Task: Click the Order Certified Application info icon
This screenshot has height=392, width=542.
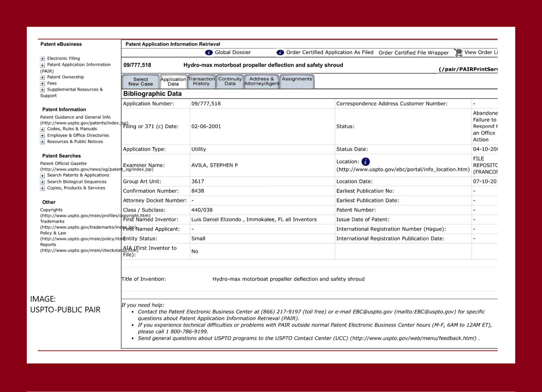Action: [280, 52]
